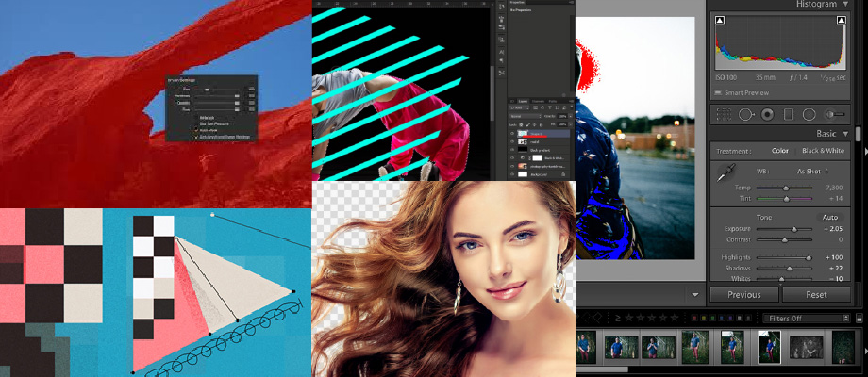Pick the White Balance eyedropper tool
Image resolution: width=868 pixels, height=377 pixels.
726,172
